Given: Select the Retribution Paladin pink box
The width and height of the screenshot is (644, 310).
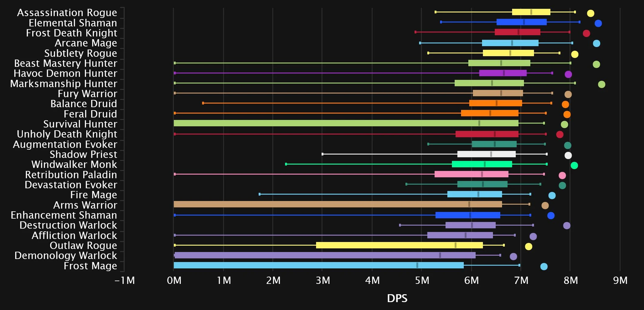Looking at the screenshot, I should (x=471, y=174).
